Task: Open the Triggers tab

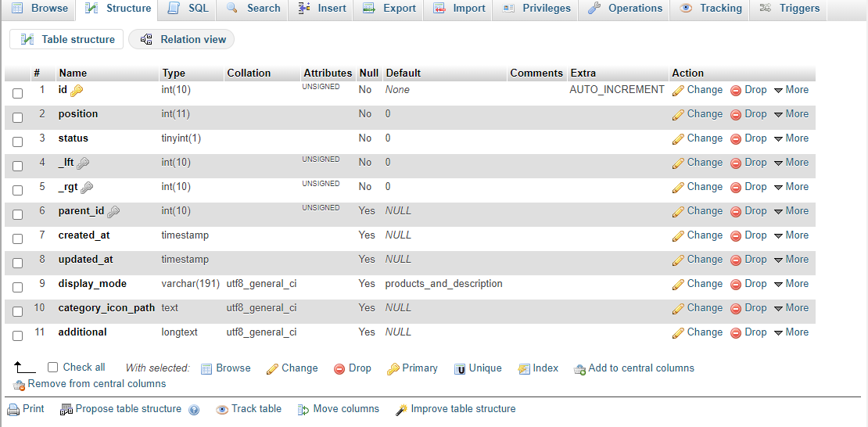Action: click(789, 9)
